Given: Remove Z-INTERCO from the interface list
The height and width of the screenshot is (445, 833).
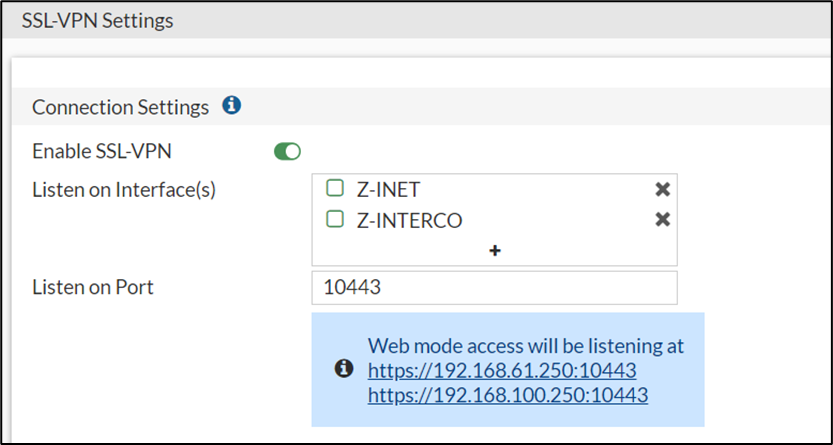Looking at the screenshot, I should 662,220.
